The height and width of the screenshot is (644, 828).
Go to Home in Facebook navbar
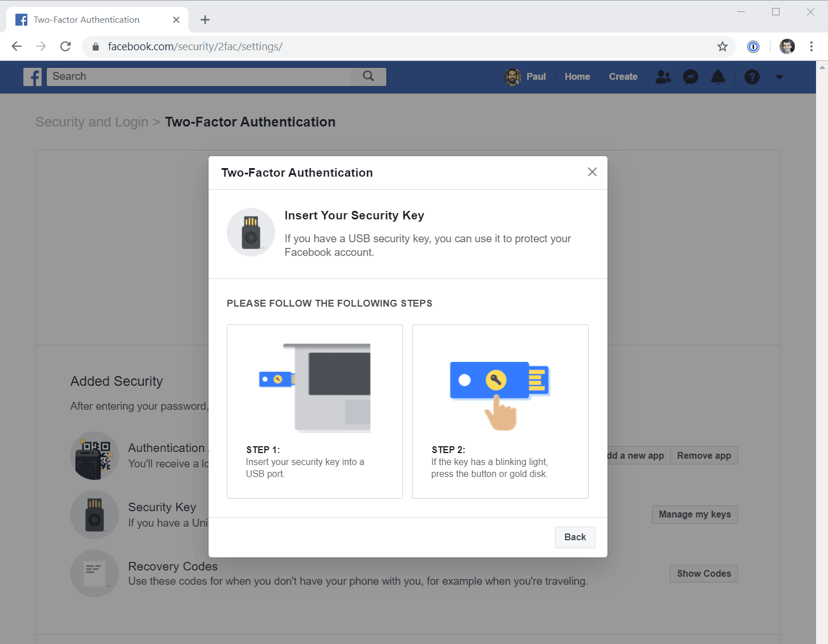(577, 77)
